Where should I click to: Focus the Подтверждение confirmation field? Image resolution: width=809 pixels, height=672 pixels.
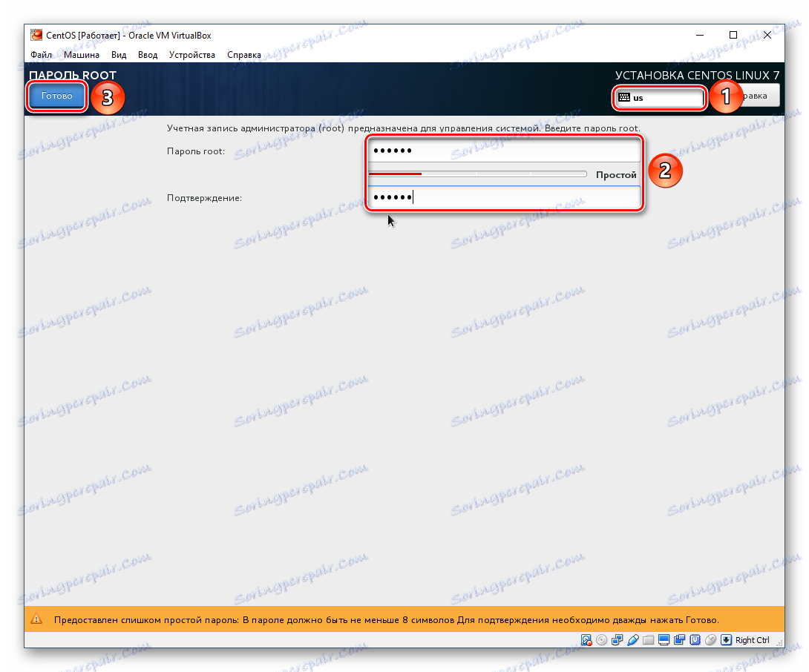504,197
